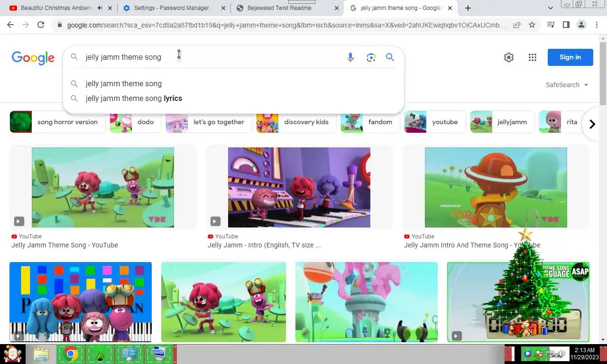The height and width of the screenshot is (364, 607).
Task: Filter by 'jellyjamm' chip
Action: tap(502, 122)
